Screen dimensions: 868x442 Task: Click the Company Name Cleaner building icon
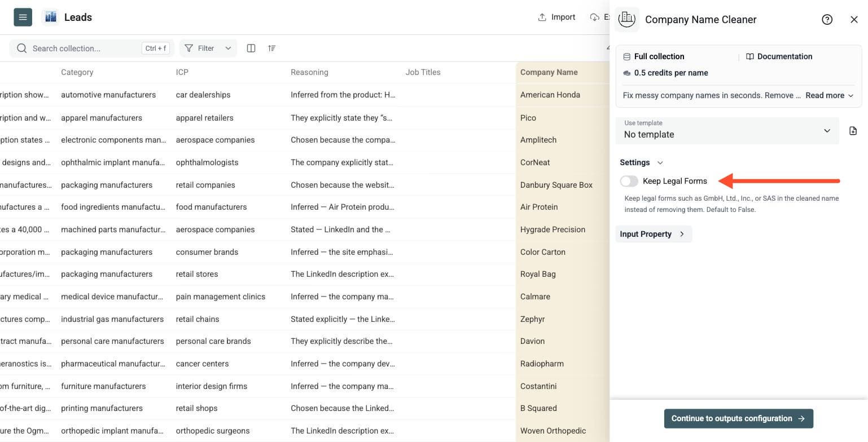(626, 19)
